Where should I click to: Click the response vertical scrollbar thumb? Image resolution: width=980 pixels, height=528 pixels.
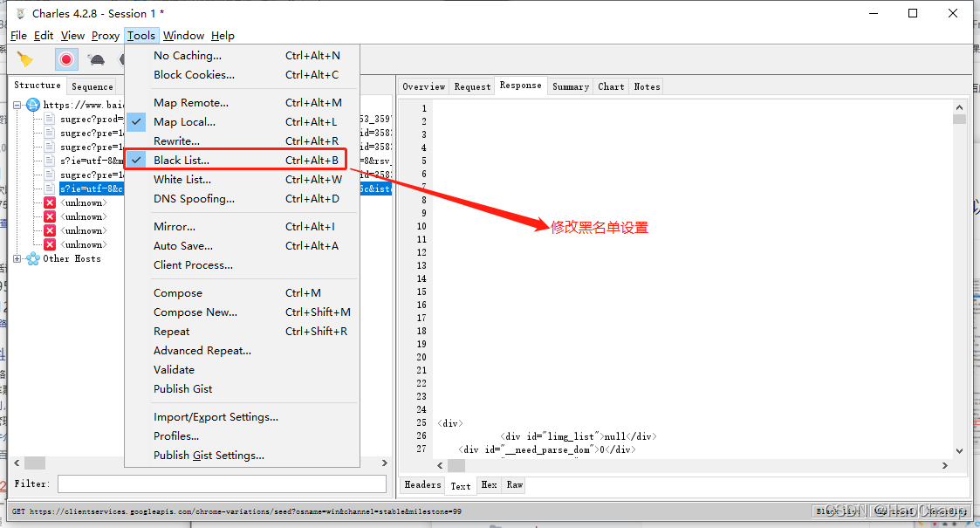[x=959, y=120]
